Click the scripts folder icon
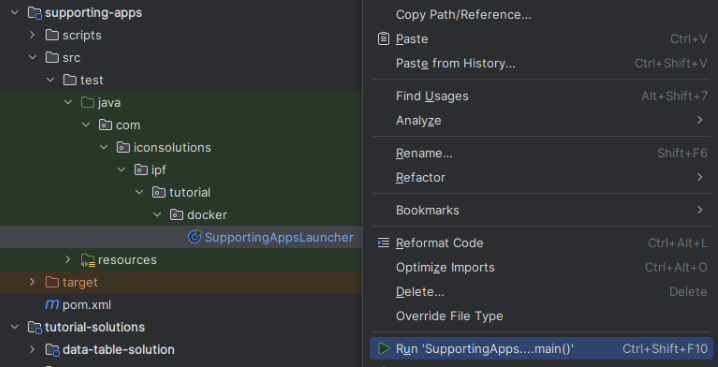 (52, 35)
